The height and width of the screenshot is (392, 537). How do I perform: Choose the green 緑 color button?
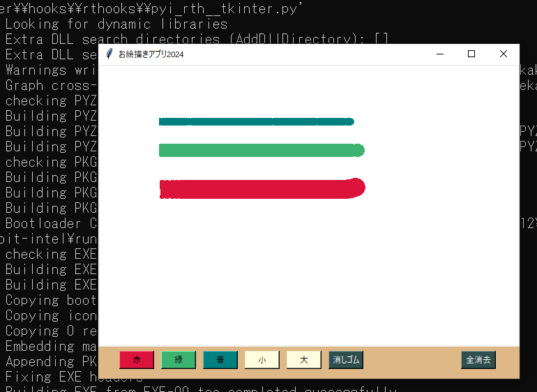click(x=179, y=360)
